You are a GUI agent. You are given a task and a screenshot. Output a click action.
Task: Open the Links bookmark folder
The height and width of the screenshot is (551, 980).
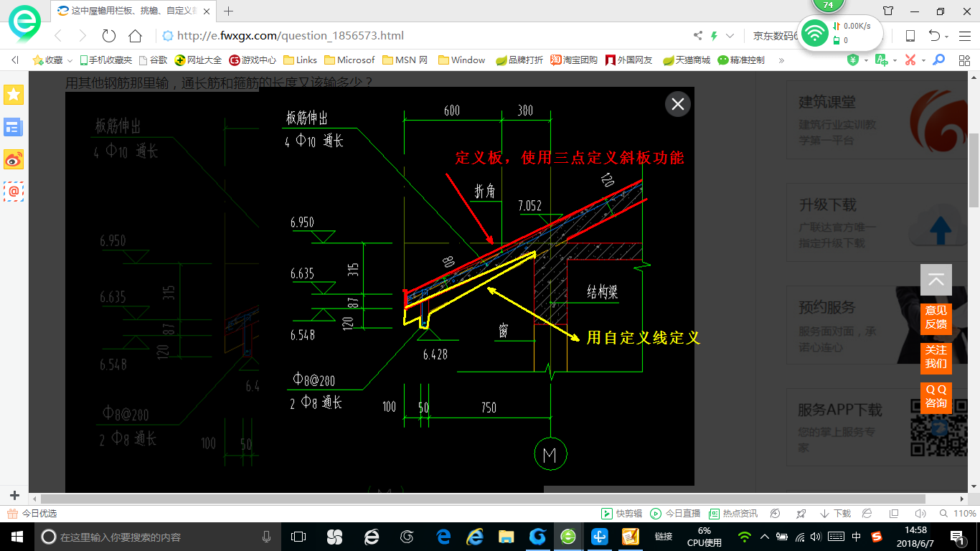(300, 60)
